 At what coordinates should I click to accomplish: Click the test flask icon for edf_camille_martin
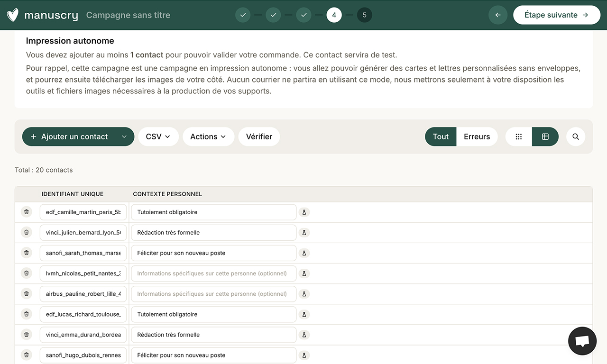(304, 212)
